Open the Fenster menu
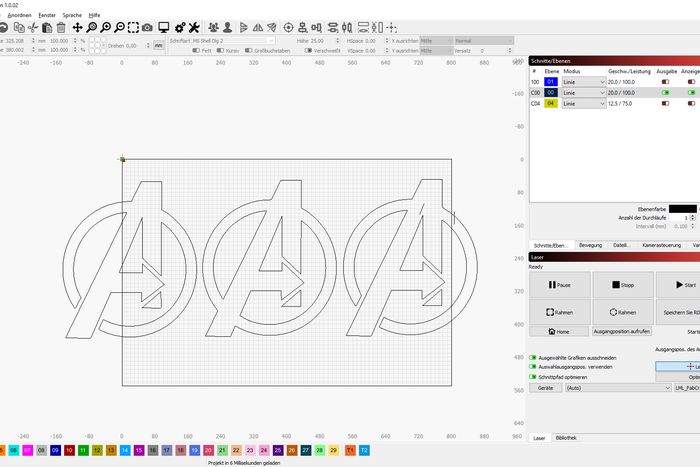The image size is (700, 467). [x=47, y=15]
